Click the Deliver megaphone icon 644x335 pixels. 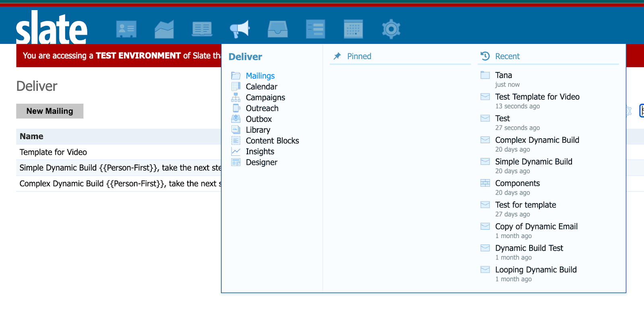coord(240,29)
